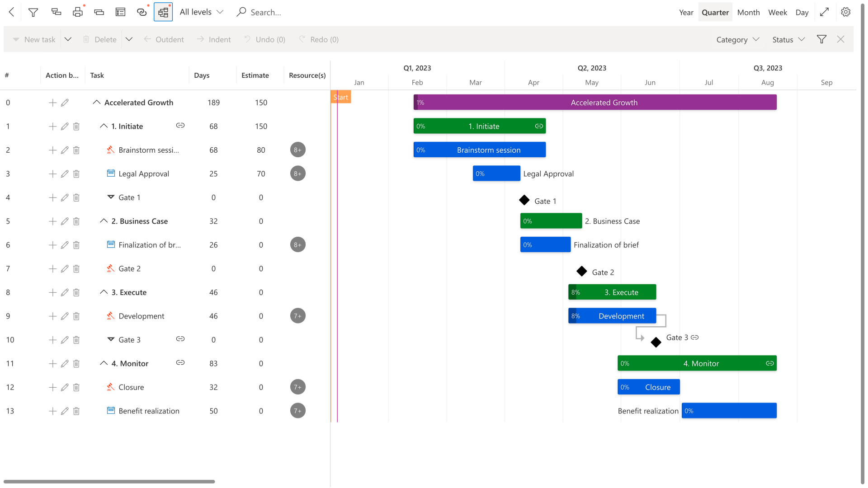Add subtask to Accelerated Growth row
The image size is (868, 488).
pyautogui.click(x=52, y=103)
